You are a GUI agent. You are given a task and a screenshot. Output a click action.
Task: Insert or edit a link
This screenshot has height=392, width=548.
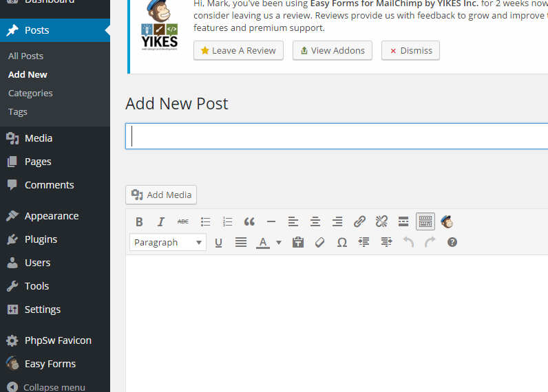(359, 221)
